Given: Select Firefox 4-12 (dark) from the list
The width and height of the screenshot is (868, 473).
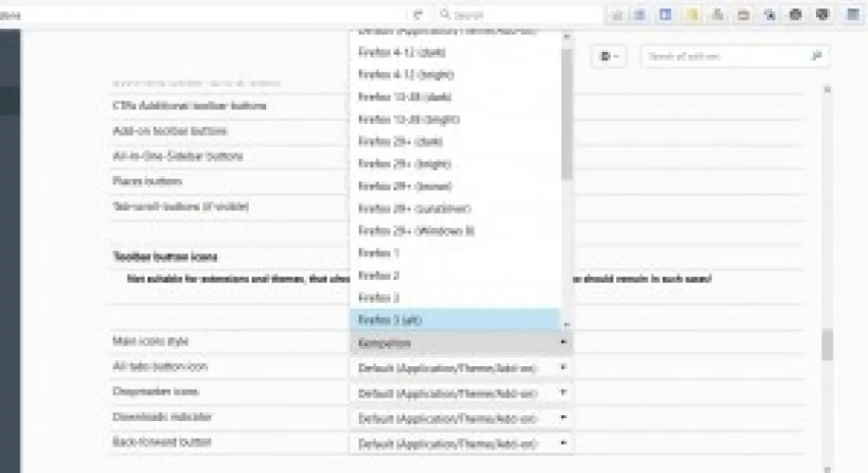Looking at the screenshot, I should pyautogui.click(x=455, y=53).
